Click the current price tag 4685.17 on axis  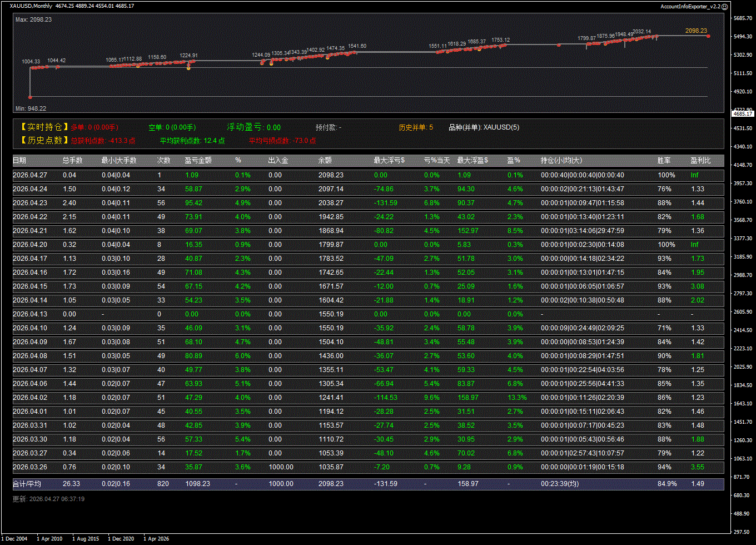click(742, 113)
